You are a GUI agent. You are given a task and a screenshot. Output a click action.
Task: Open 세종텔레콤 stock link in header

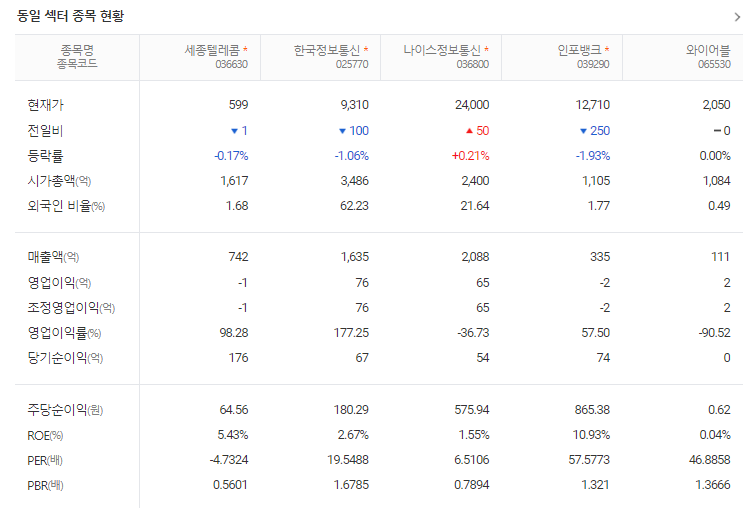click(212, 50)
